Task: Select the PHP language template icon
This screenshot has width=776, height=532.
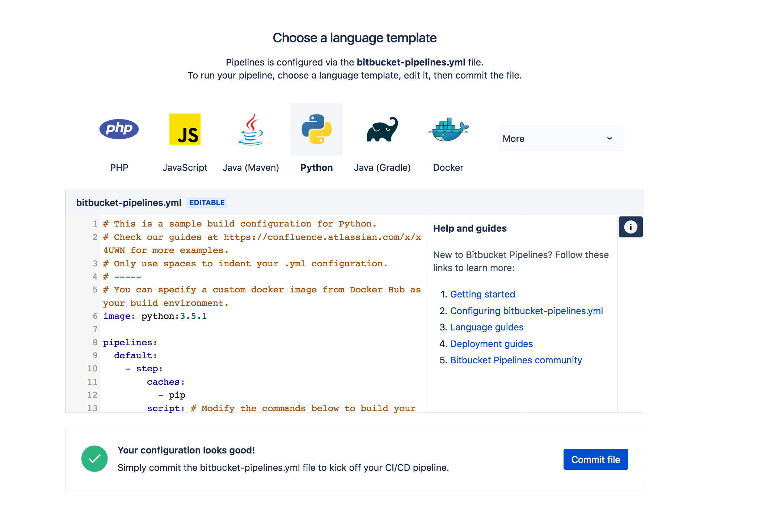Action: 119,128
